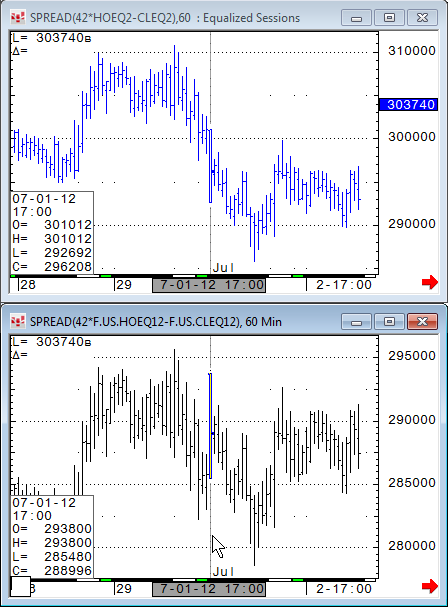Screen dimensions: 448x607
Task: Click the top chart window's application icon
Action: click(18, 18)
